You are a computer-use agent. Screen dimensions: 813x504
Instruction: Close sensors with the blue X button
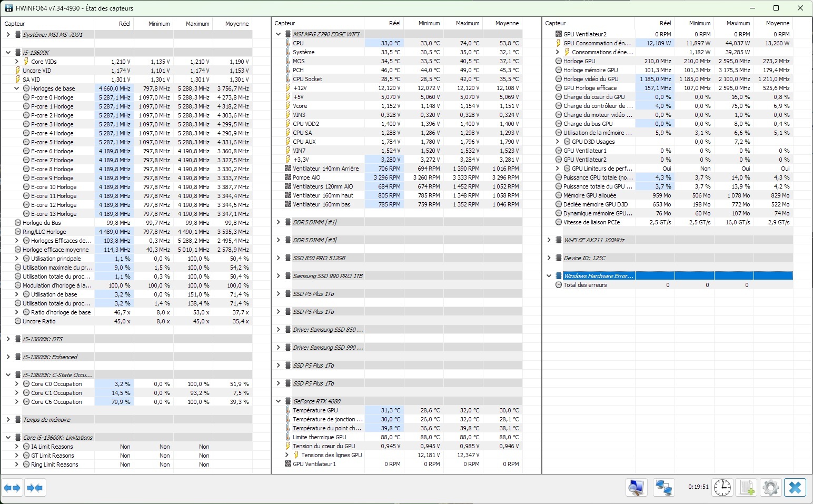pyautogui.click(x=795, y=488)
